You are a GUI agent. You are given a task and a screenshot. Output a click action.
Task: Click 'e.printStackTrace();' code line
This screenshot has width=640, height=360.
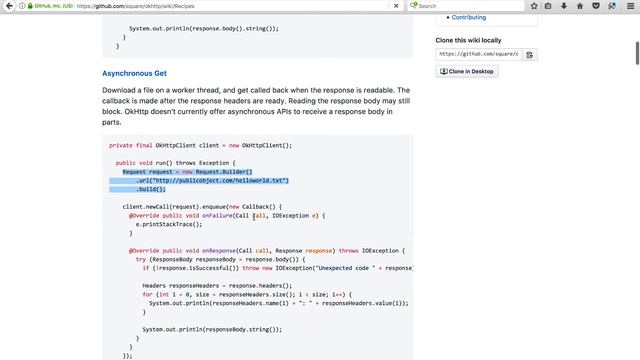tap(169, 224)
